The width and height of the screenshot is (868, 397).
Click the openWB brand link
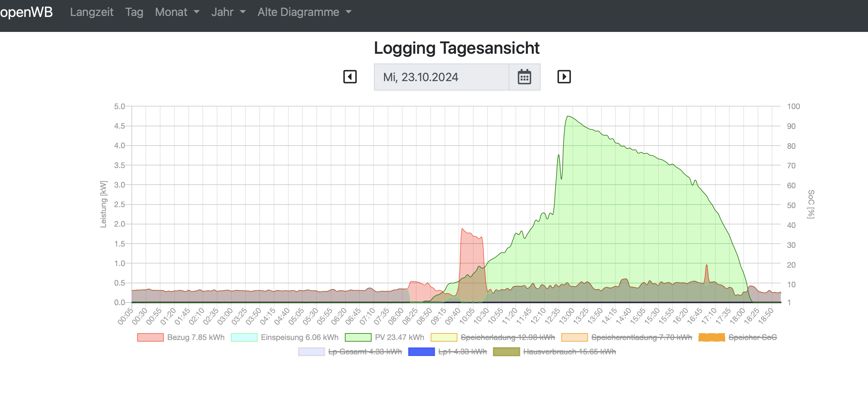26,12
